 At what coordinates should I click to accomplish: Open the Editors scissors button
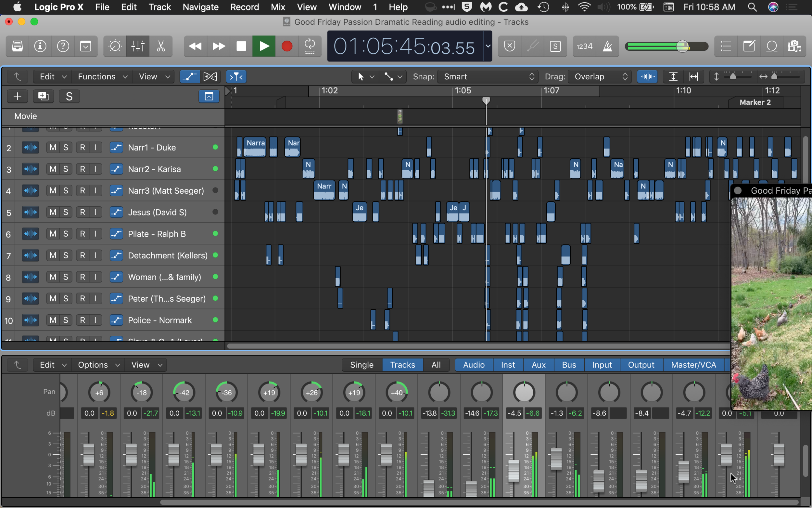pos(161,46)
